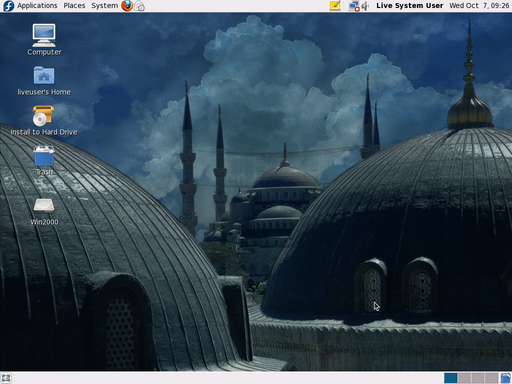
Task: Open liveuser's Home folder icon
Action: [x=44, y=80]
